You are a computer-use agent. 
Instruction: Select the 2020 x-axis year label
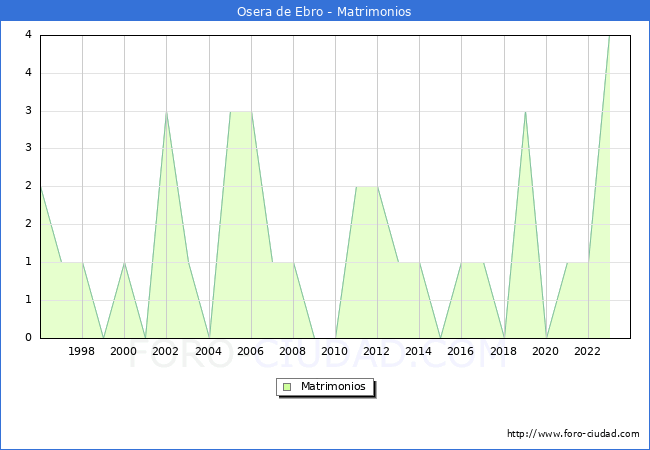coord(546,351)
